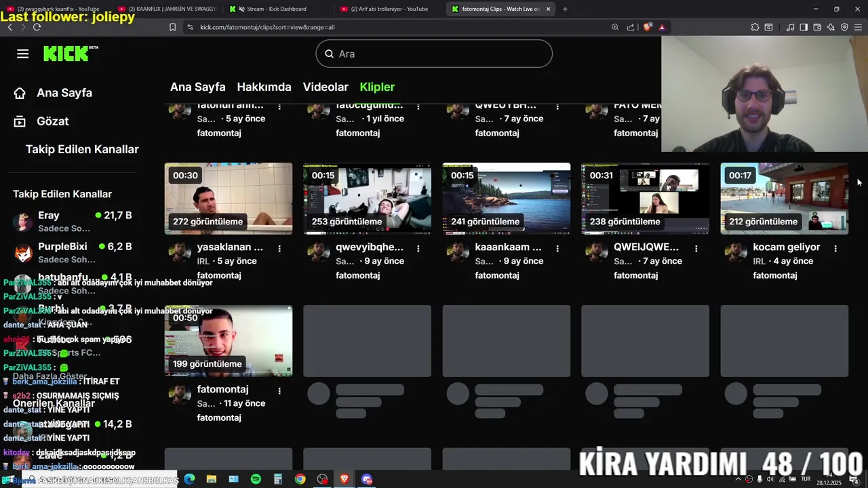The height and width of the screenshot is (488, 868).
Task: Open Spotify from taskbar
Action: (x=256, y=479)
